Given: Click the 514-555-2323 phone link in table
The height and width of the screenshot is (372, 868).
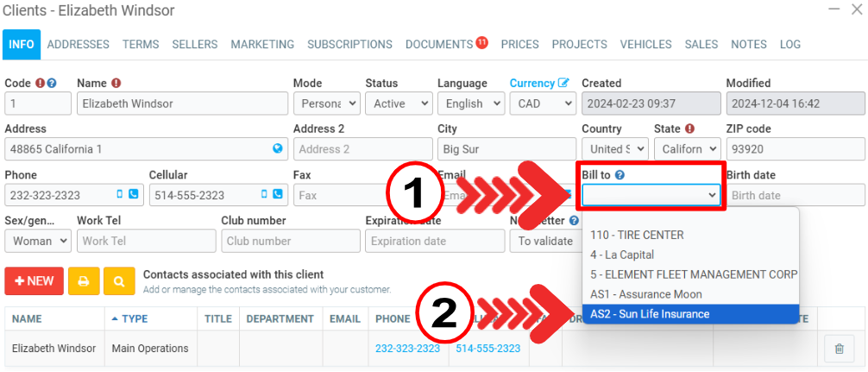Looking at the screenshot, I should tap(487, 349).
